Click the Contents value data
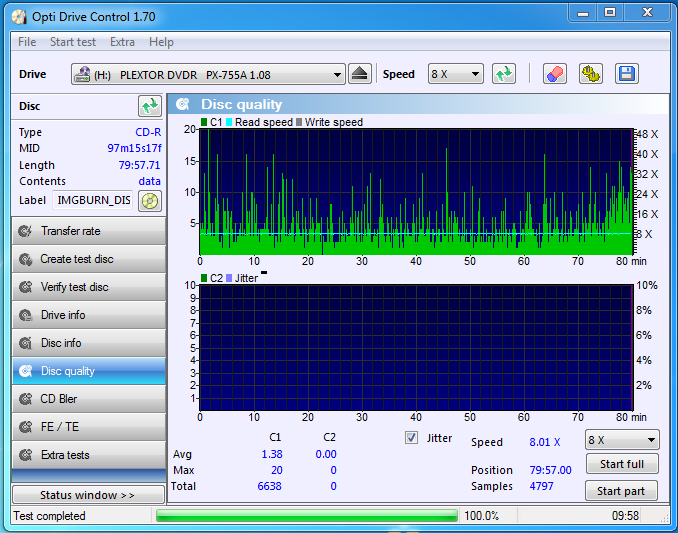The image size is (678, 533). 150,181
